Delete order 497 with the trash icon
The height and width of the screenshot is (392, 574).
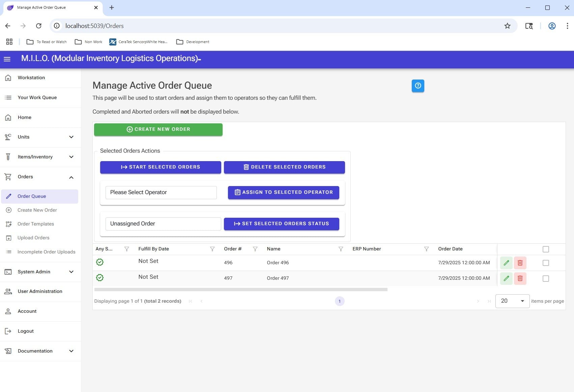point(520,278)
